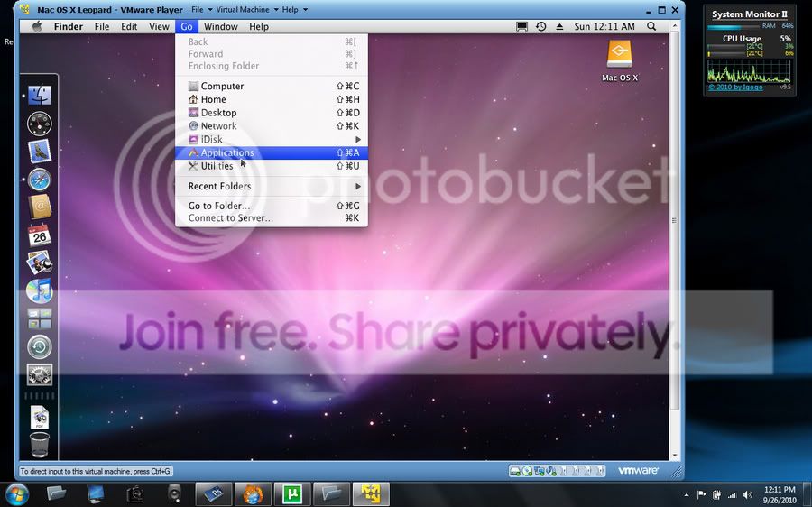Viewport: 812px width, 507px height.
Task: Choose Home in Go menu
Action: (272, 99)
